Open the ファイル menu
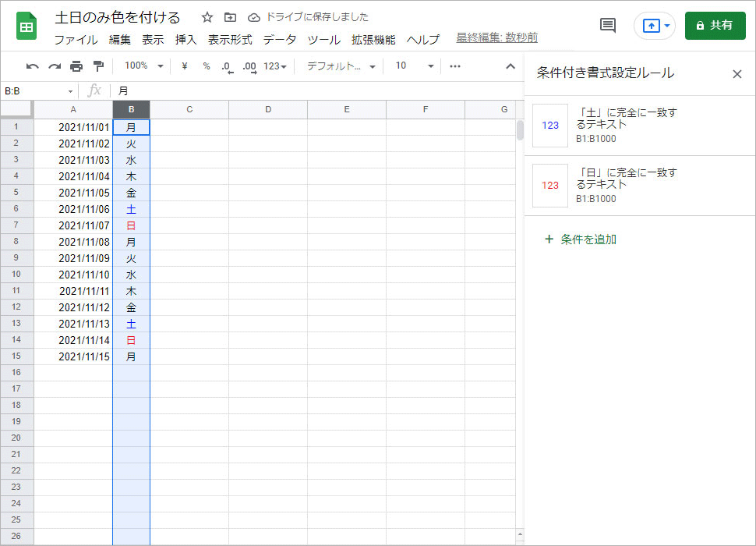 [x=76, y=40]
